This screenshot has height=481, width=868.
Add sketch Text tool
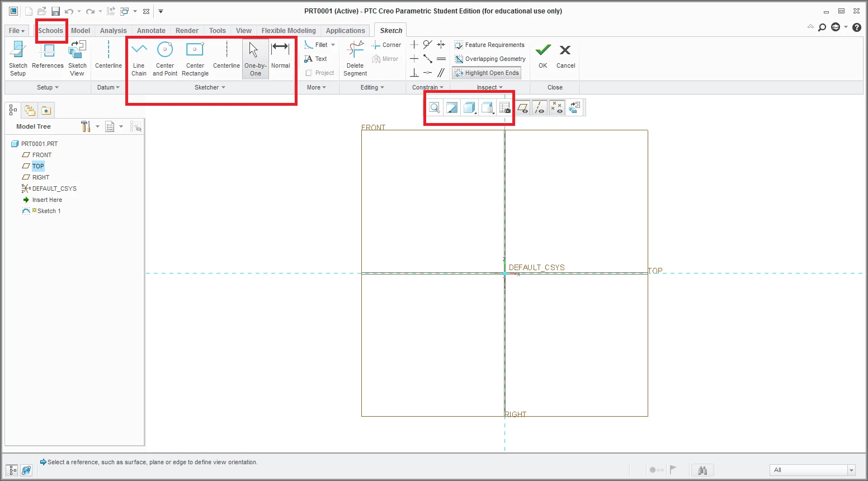315,59
